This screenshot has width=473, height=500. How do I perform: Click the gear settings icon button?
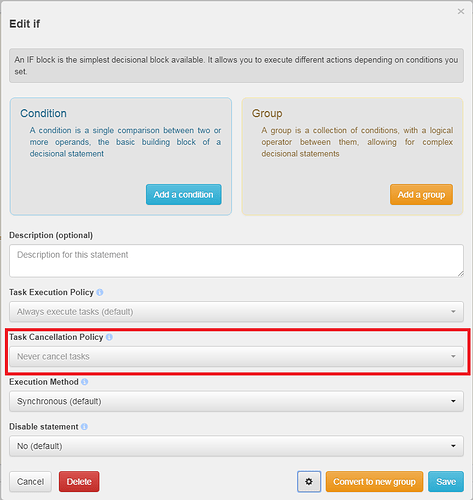coord(309,481)
